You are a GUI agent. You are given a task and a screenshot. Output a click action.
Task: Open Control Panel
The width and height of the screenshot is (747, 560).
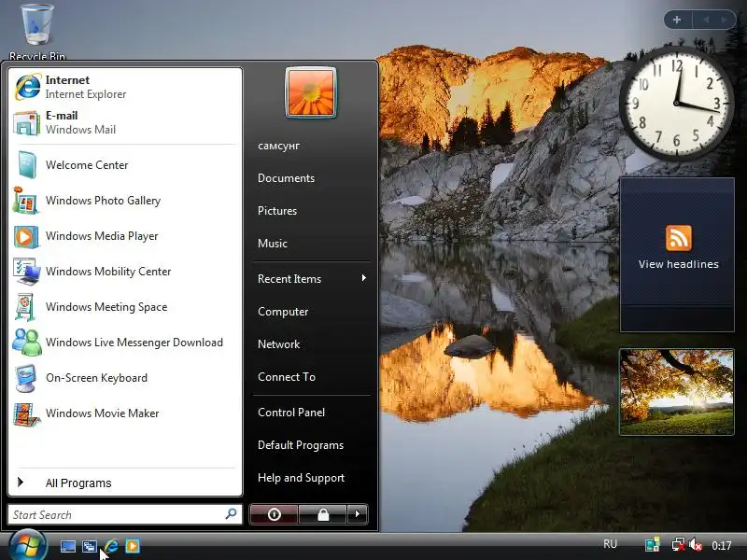click(x=291, y=413)
